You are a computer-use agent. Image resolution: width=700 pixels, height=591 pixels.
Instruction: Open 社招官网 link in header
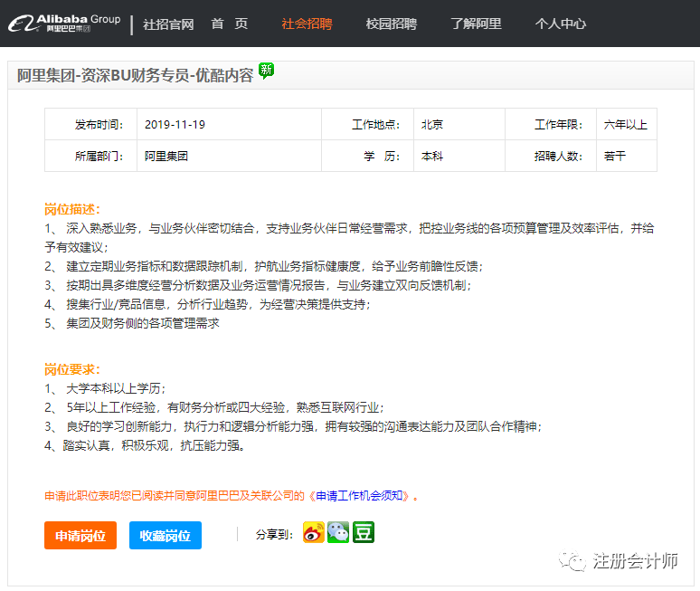tap(168, 24)
